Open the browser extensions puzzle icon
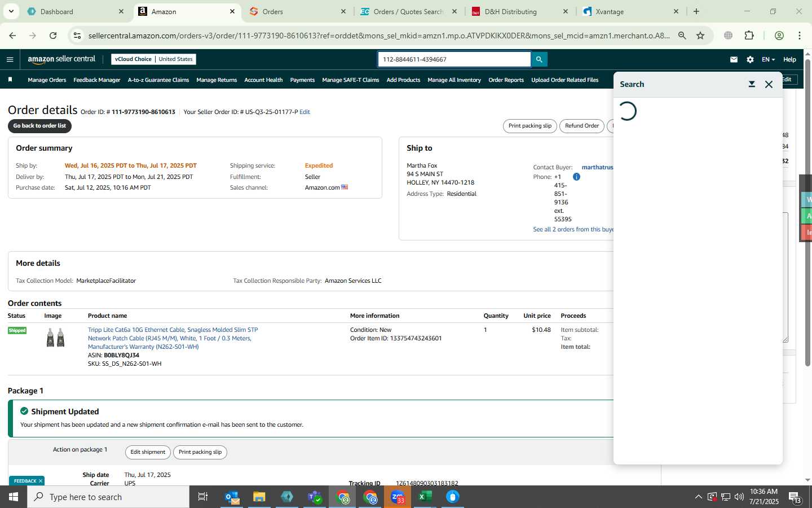 click(x=749, y=36)
